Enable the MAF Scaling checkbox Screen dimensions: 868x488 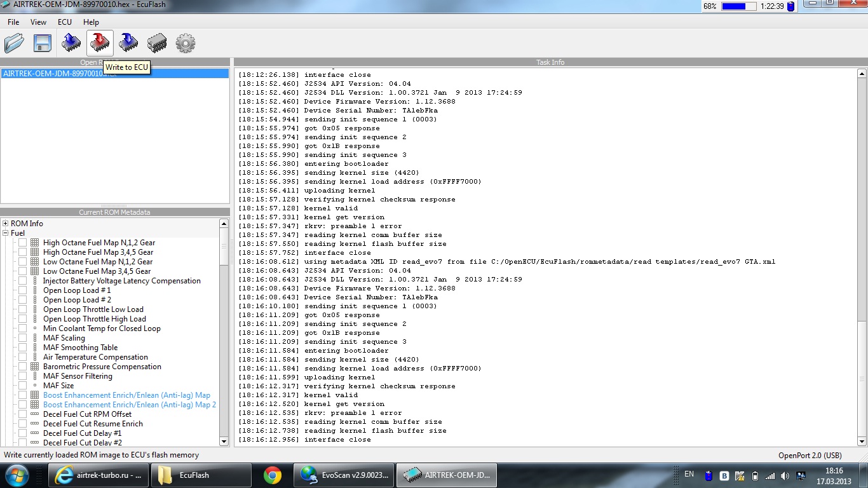(22, 338)
